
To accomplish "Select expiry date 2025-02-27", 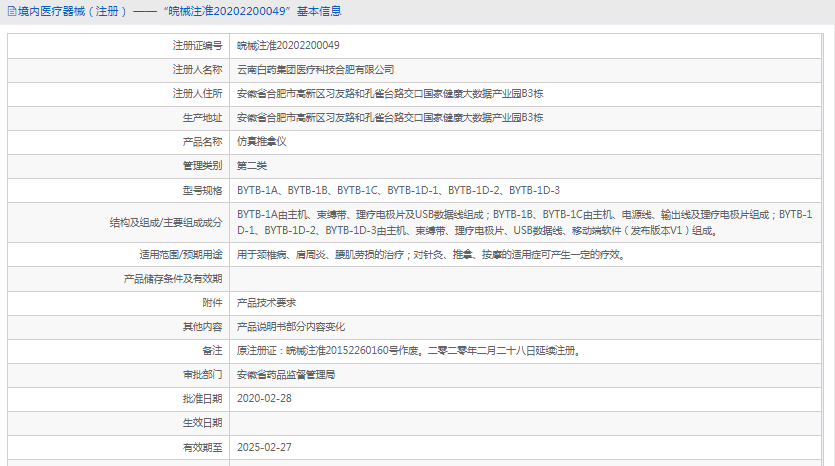I will click(x=264, y=447).
